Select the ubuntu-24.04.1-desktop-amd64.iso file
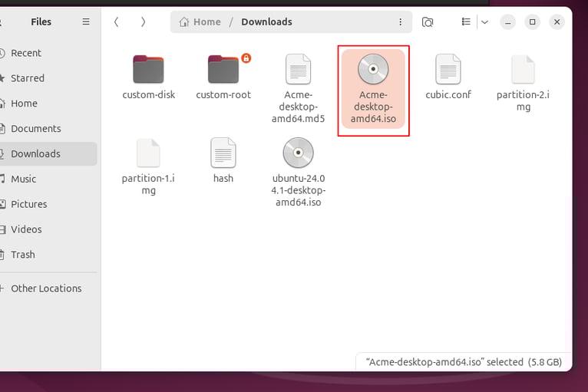 point(298,172)
